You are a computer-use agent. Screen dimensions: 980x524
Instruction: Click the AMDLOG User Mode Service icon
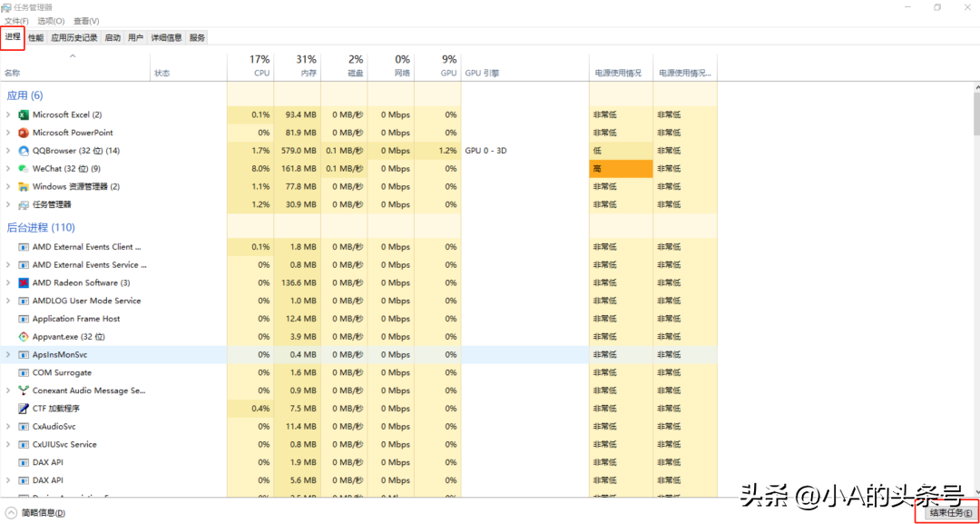(x=24, y=301)
